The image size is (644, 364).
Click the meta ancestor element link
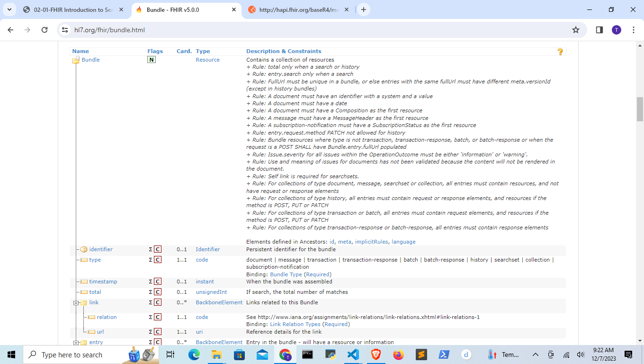(345, 242)
